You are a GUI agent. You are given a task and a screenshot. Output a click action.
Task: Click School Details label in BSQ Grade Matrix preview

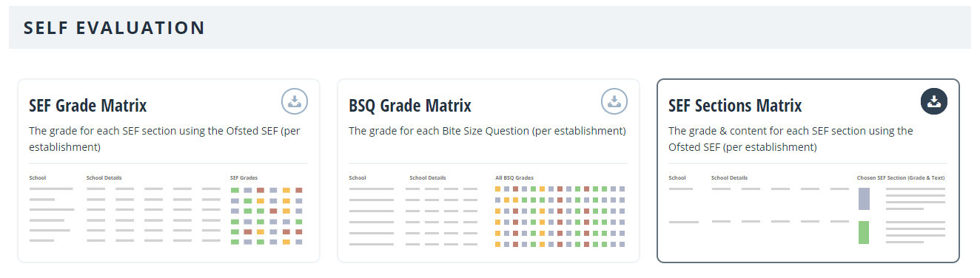pyautogui.click(x=428, y=177)
